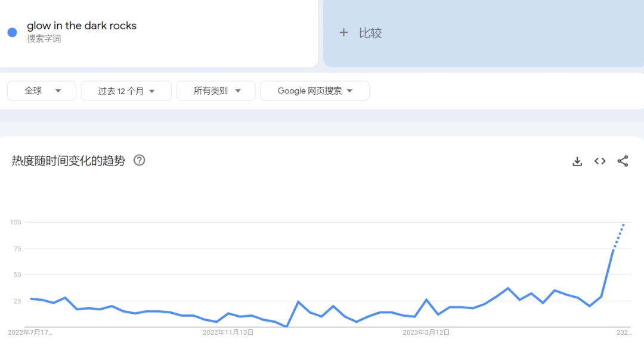Click the 搜索字词 subtitle under the term
644x346 pixels.
click(x=44, y=39)
